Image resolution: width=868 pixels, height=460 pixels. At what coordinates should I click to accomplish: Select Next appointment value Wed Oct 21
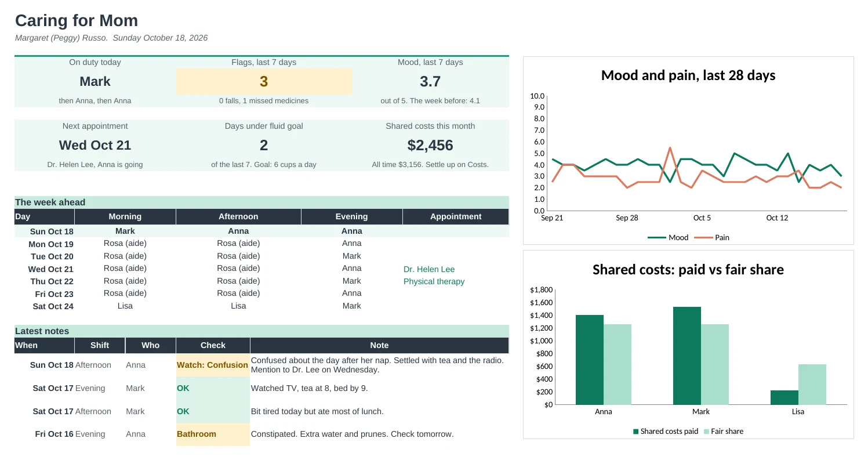pos(95,146)
